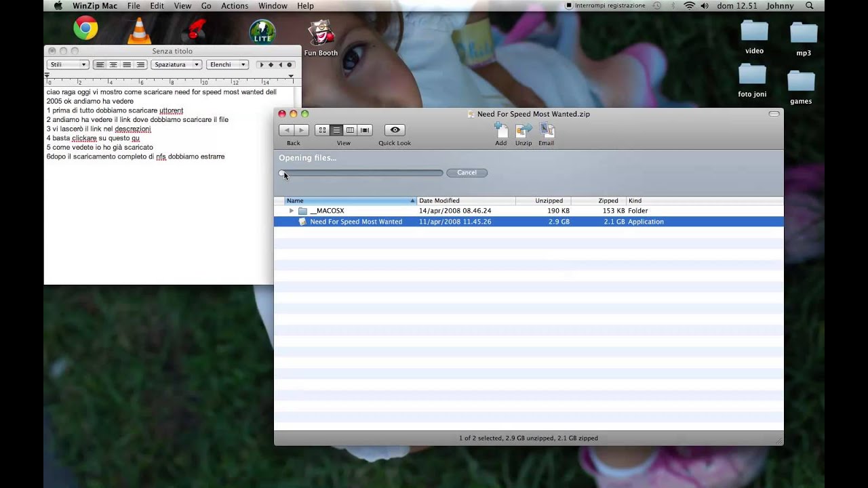Screen dimensions: 868x488
Task: Click the Email icon in WinZip toolbar
Action: [547, 129]
